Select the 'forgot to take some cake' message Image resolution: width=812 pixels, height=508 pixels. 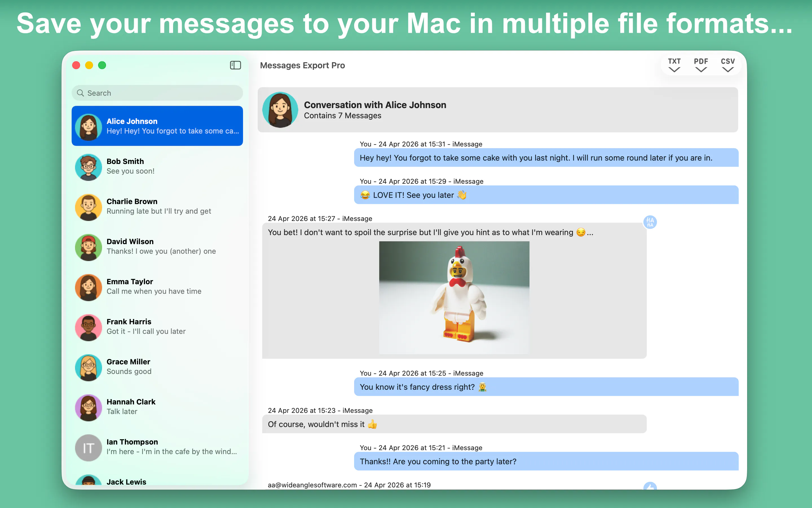[x=546, y=157]
